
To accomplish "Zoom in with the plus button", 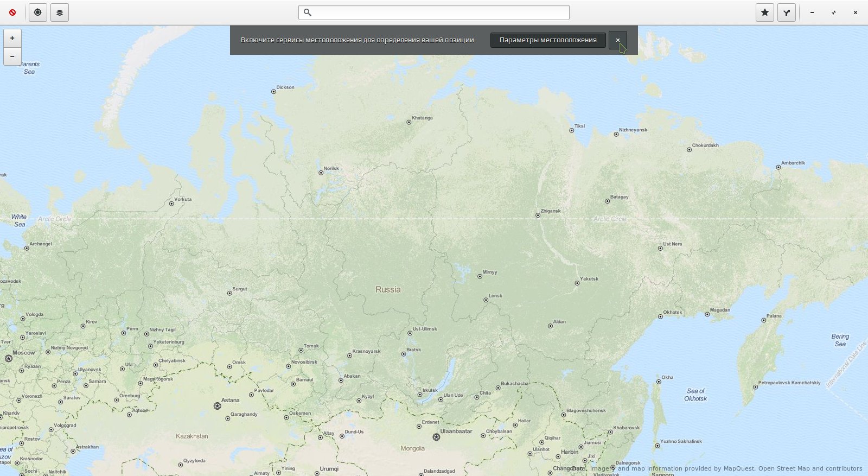I will [12, 38].
